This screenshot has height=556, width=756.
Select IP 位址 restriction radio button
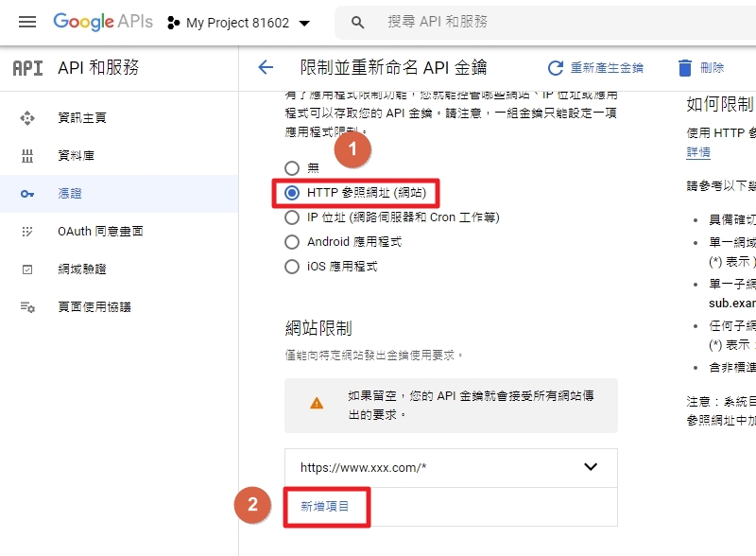tap(292, 217)
